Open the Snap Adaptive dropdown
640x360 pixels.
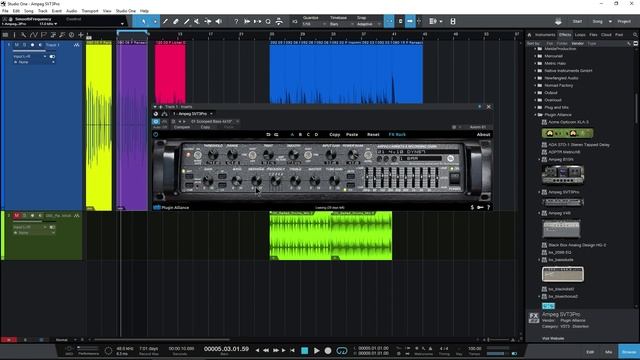(369, 24)
